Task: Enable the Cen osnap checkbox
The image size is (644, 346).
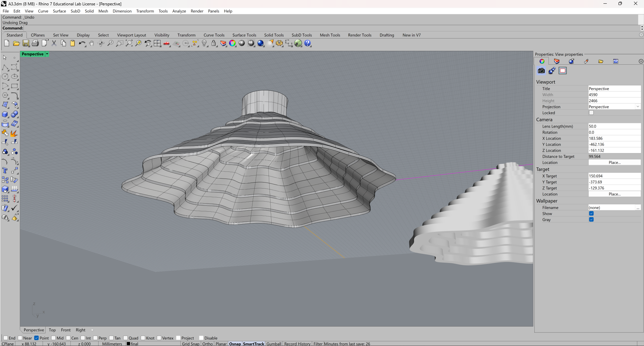Action: click(x=68, y=338)
